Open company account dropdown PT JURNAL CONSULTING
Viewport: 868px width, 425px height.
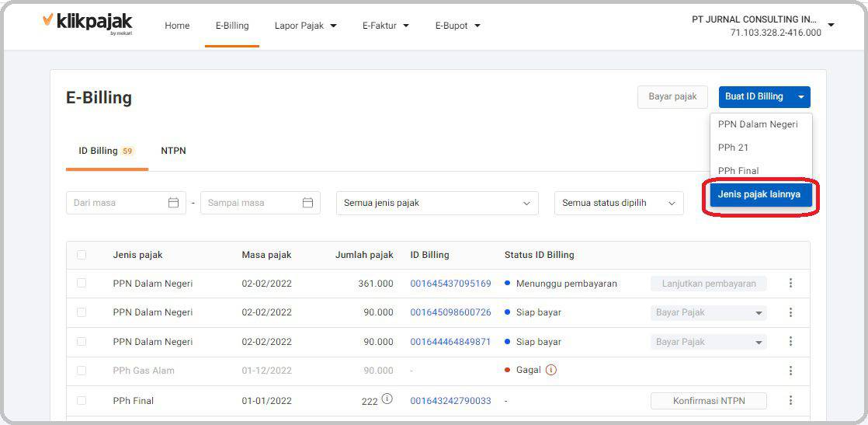click(x=763, y=26)
